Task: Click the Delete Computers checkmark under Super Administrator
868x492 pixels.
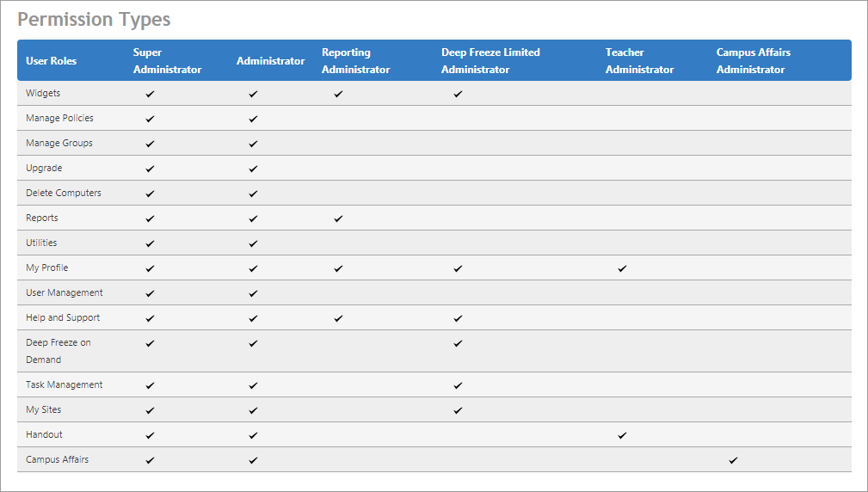Action: [150, 194]
